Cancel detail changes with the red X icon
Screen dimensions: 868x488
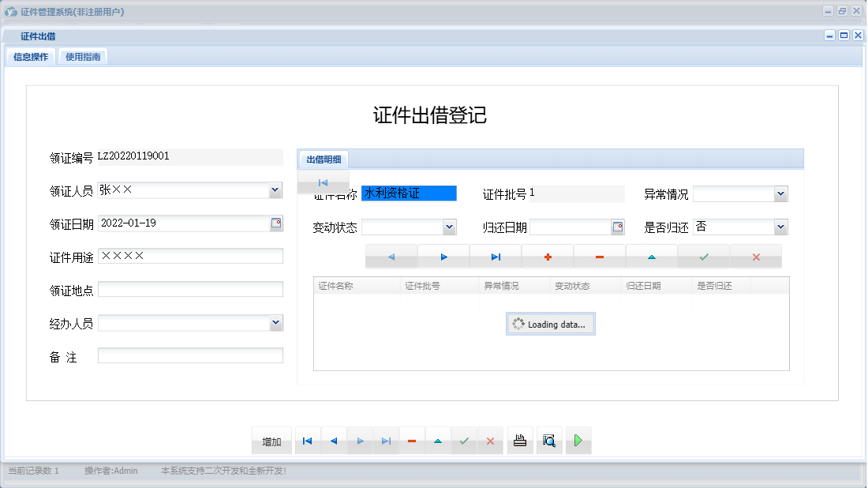pyautogui.click(x=756, y=256)
